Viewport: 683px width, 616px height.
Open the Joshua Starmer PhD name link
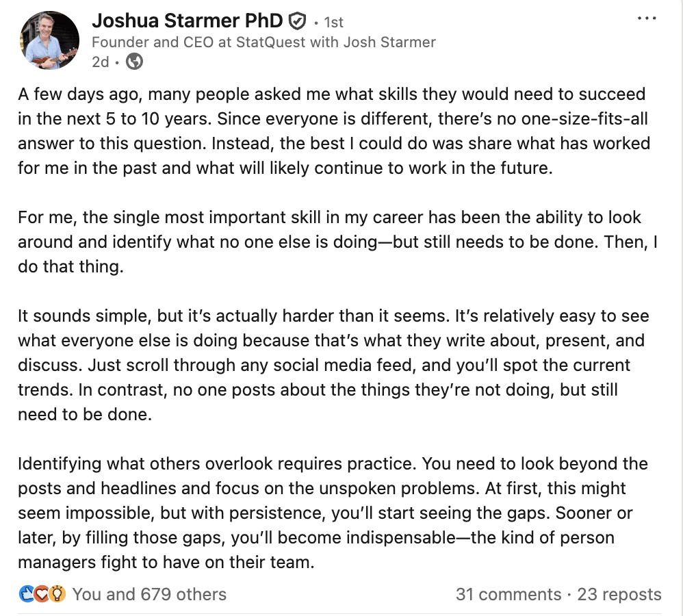tap(188, 21)
